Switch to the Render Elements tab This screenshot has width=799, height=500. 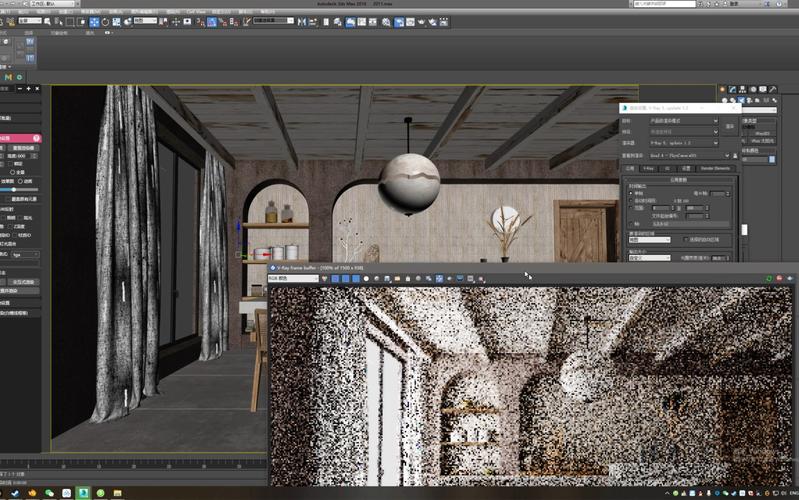[x=714, y=168]
